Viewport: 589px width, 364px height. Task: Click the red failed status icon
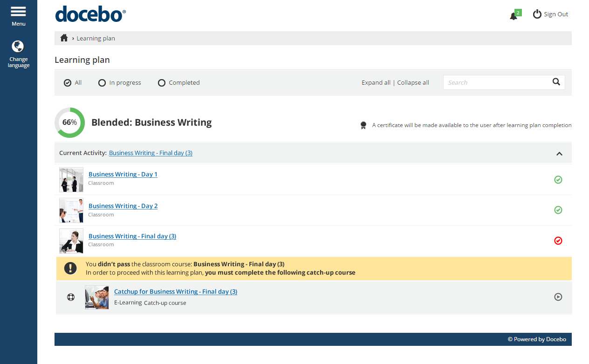coord(558,241)
